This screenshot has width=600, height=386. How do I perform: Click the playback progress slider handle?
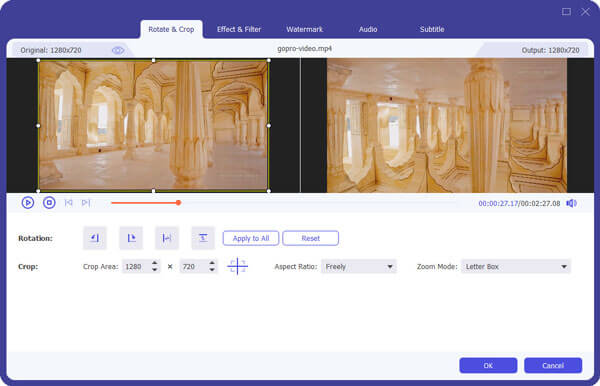tap(178, 202)
